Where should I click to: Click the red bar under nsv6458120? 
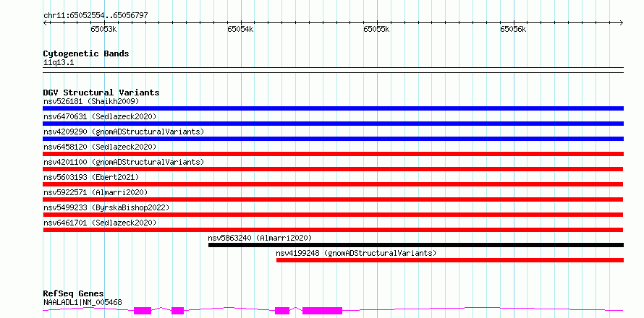[333, 154]
